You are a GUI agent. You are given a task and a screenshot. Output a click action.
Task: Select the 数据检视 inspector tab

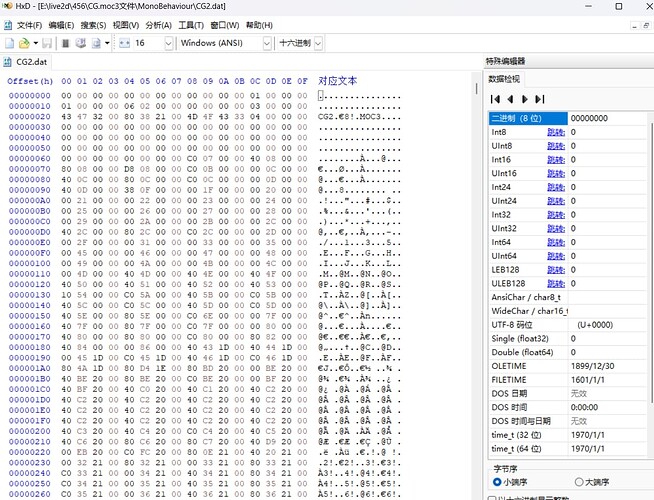click(504, 79)
